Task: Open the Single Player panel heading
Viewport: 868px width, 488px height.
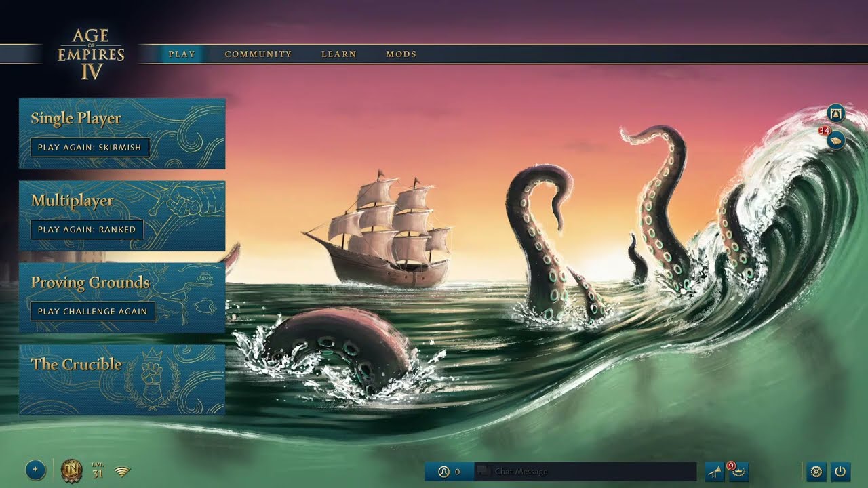Action: (76, 119)
